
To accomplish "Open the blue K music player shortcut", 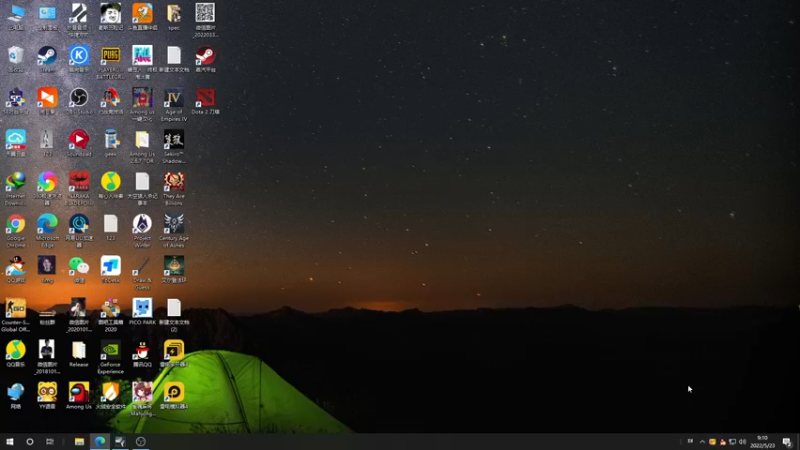I will point(79,56).
